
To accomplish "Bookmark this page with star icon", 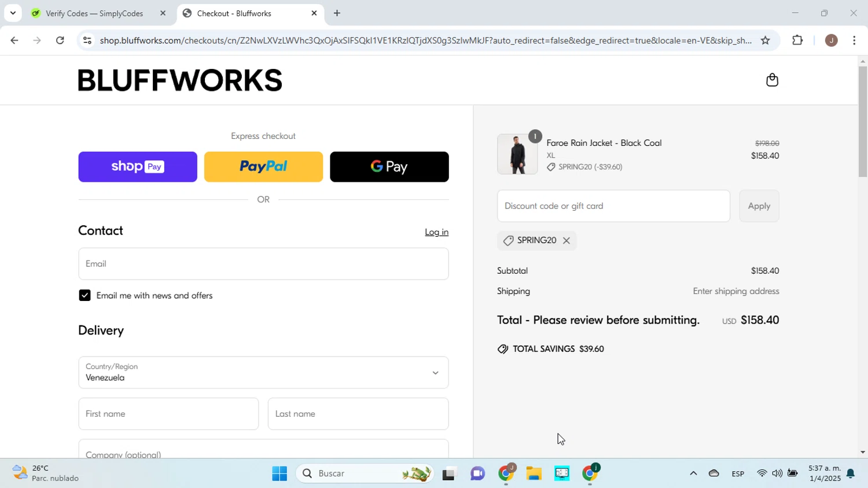I will pos(765,41).
